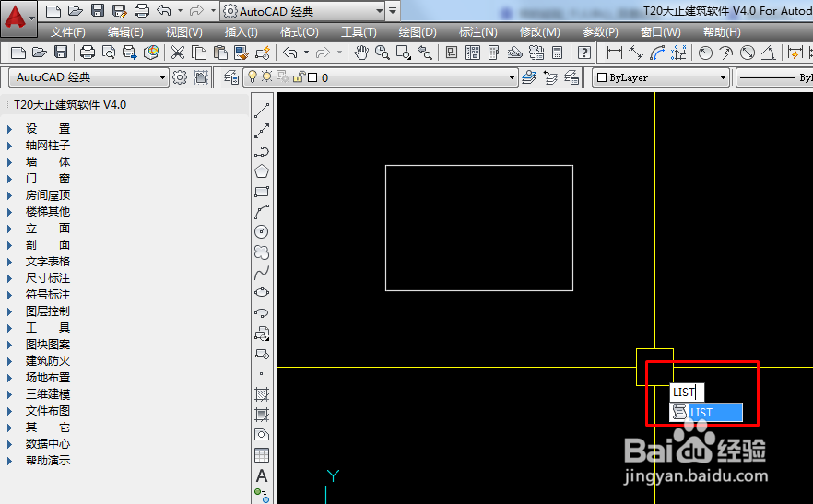Toggle layer 0 viewport freeze icon
This screenshot has width=813, height=504.
coord(283,77)
